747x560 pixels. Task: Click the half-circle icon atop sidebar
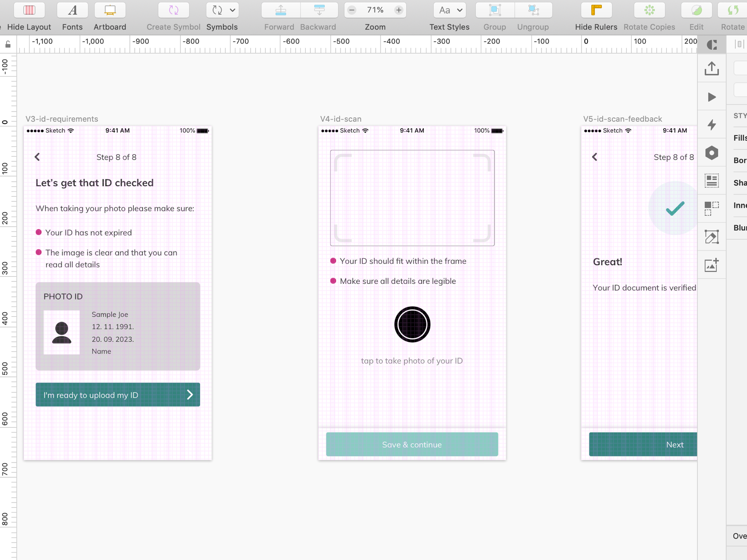click(712, 45)
